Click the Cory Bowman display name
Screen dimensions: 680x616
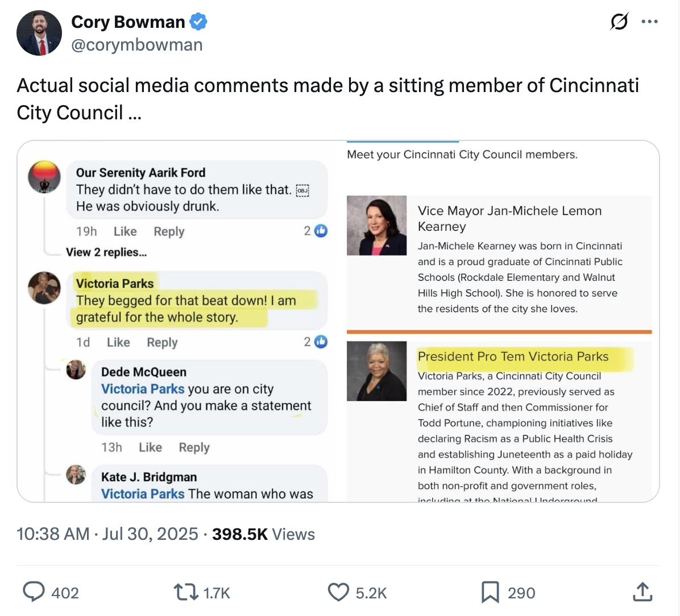pos(128,22)
